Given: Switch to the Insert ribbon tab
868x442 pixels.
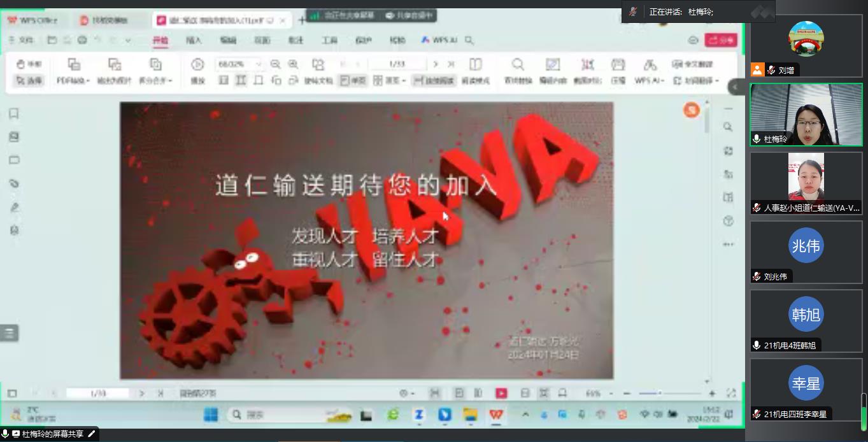Looking at the screenshot, I should click(x=194, y=40).
